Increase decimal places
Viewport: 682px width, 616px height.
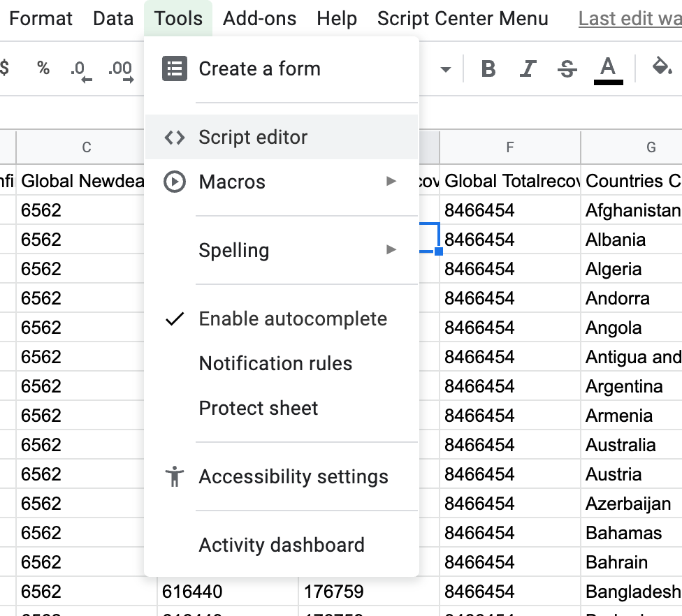(119, 68)
